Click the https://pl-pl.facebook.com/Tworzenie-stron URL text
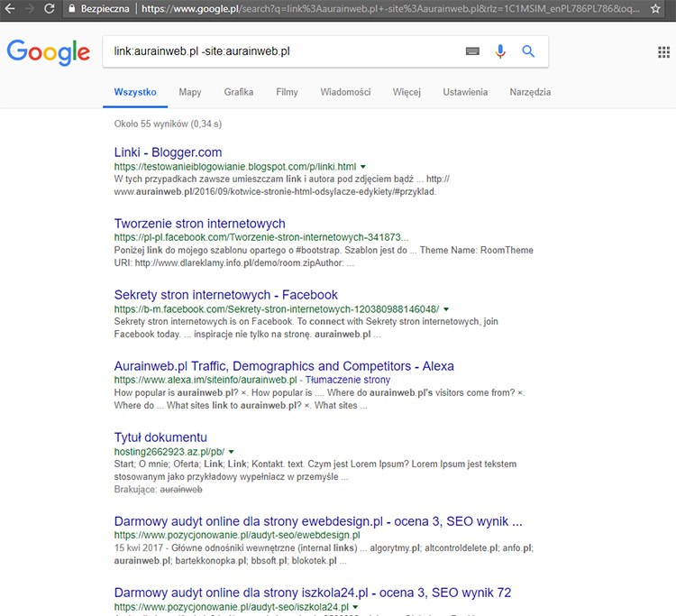 (x=261, y=237)
